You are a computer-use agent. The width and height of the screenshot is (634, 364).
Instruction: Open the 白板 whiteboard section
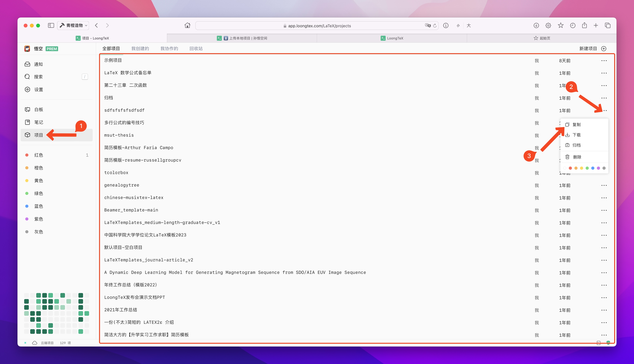pos(39,109)
